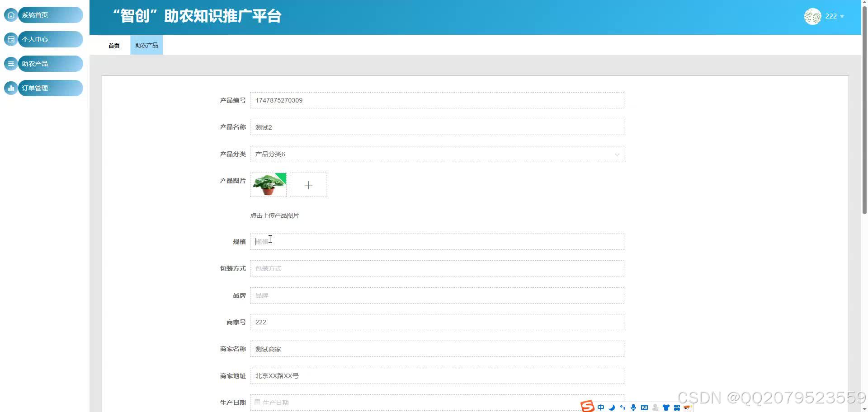Screen dimensions: 868x412
Task: Open the shirt skin icon in IME bar
Action: point(666,407)
